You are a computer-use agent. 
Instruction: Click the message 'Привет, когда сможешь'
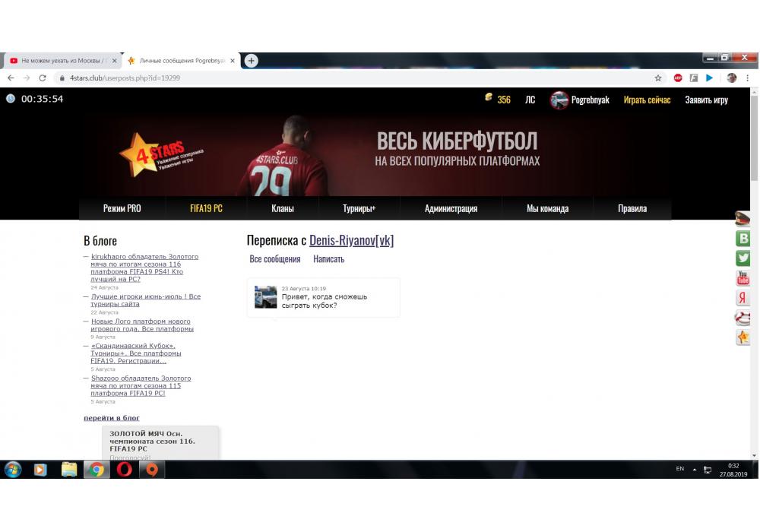tap(325, 301)
